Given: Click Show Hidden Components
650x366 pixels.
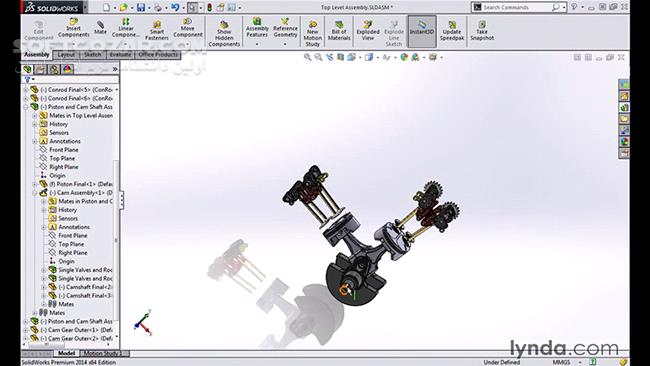Looking at the screenshot, I should (224, 33).
